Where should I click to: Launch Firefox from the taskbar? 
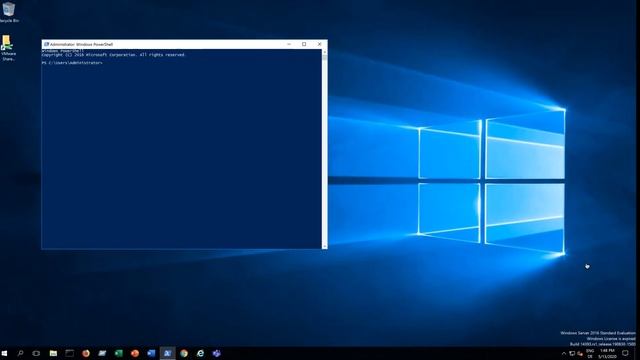(86, 353)
